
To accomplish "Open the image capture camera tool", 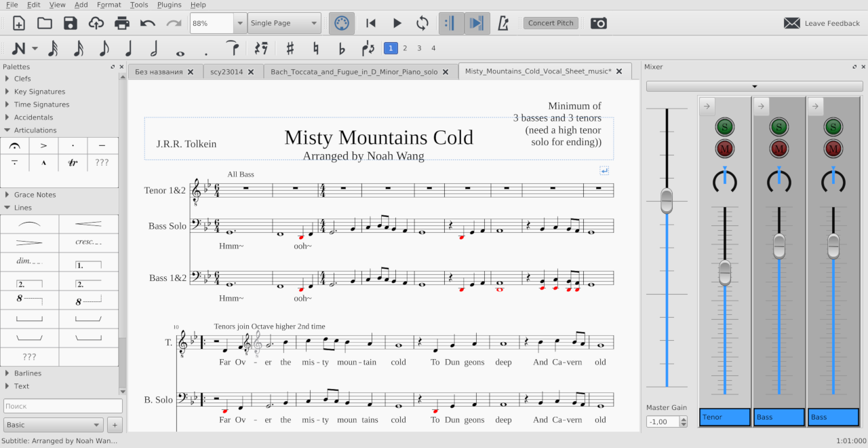I will click(599, 23).
